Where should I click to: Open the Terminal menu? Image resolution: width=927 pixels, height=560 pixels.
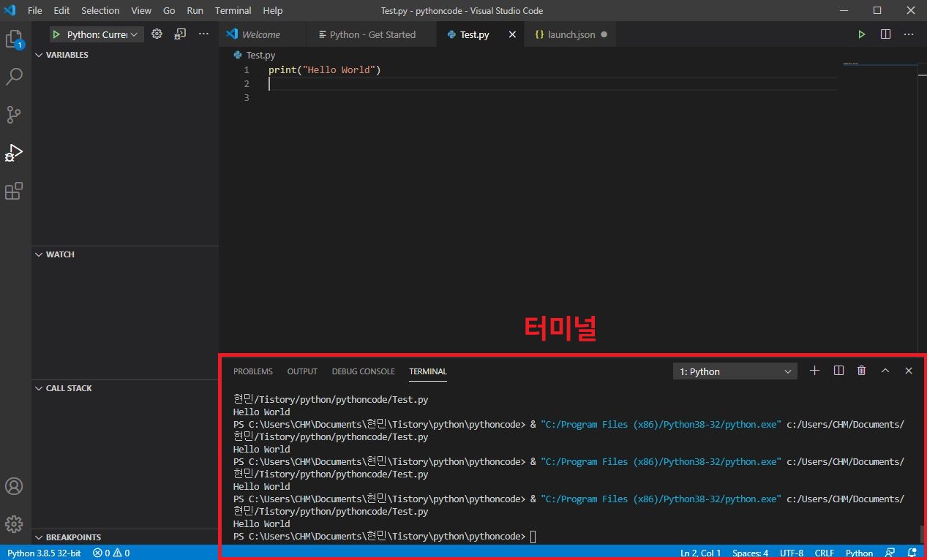tap(233, 10)
